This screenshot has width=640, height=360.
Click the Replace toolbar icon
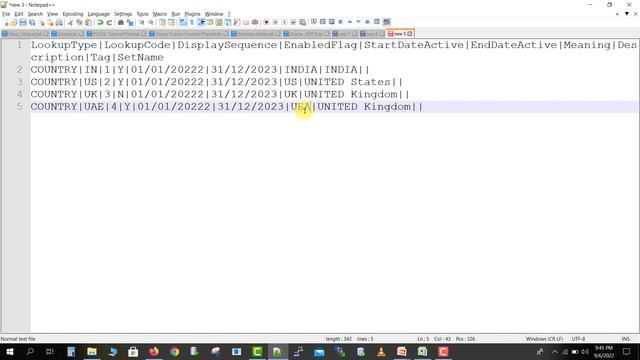coord(130,22)
